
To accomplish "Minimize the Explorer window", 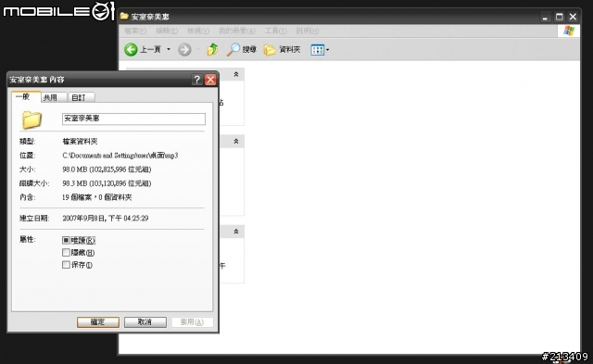I will click(545, 17).
